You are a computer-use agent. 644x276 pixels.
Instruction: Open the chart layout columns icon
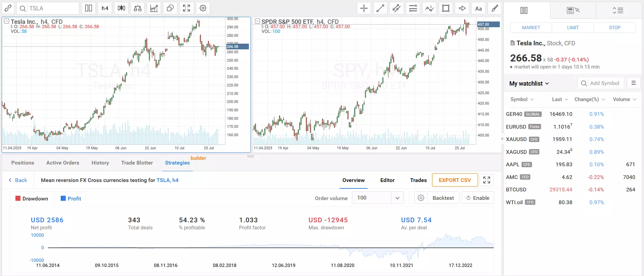(x=89, y=8)
